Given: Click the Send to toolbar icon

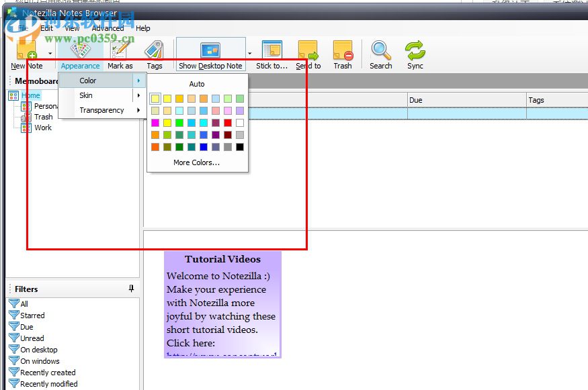Looking at the screenshot, I should point(308,50).
